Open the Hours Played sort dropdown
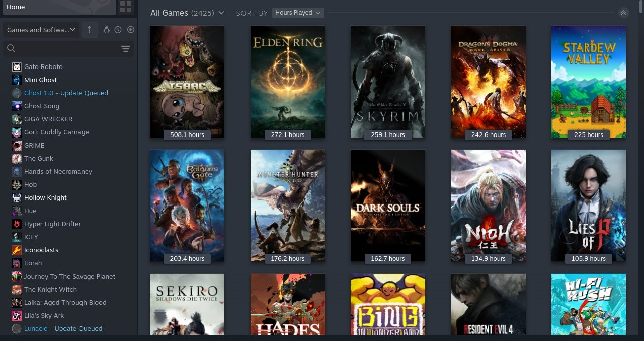 click(x=298, y=13)
